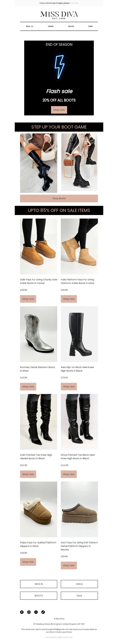Open the Facebook social icon
The height and width of the screenshot is (644, 118).
point(22,612)
